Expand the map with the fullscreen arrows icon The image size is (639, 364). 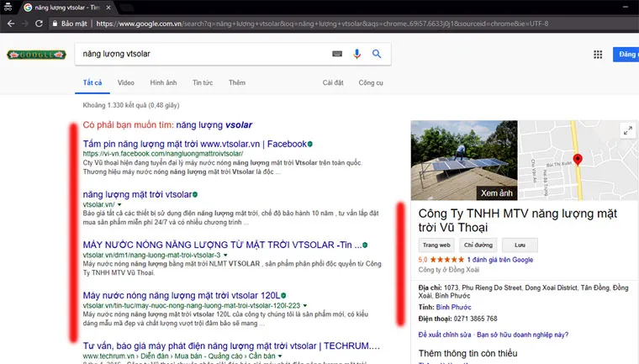628,130
